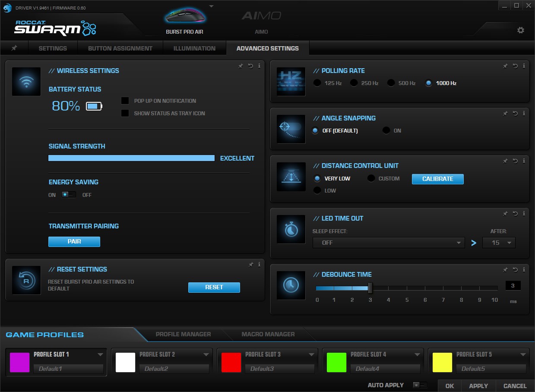This screenshot has height=392, width=535.
Task: Open the Sleep Effect dropdown
Action: [388, 243]
